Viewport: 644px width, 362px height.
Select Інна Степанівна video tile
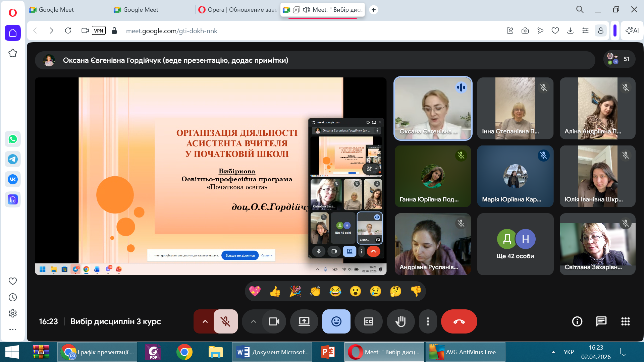(515, 108)
